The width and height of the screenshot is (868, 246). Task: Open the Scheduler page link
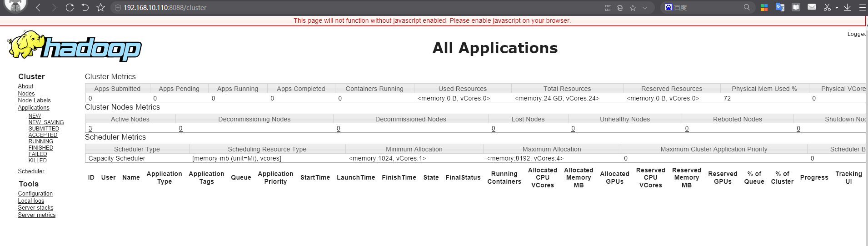[x=31, y=171]
